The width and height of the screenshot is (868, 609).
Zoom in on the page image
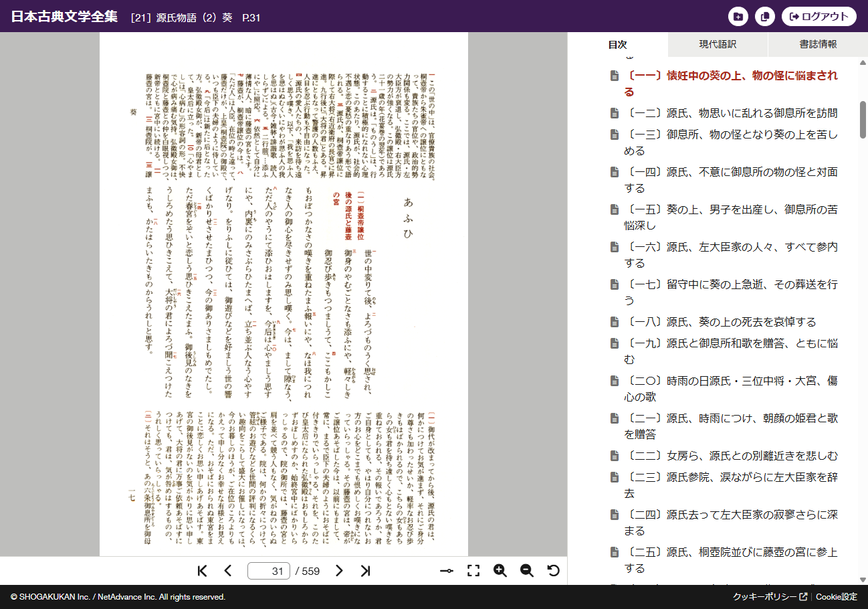coord(500,571)
